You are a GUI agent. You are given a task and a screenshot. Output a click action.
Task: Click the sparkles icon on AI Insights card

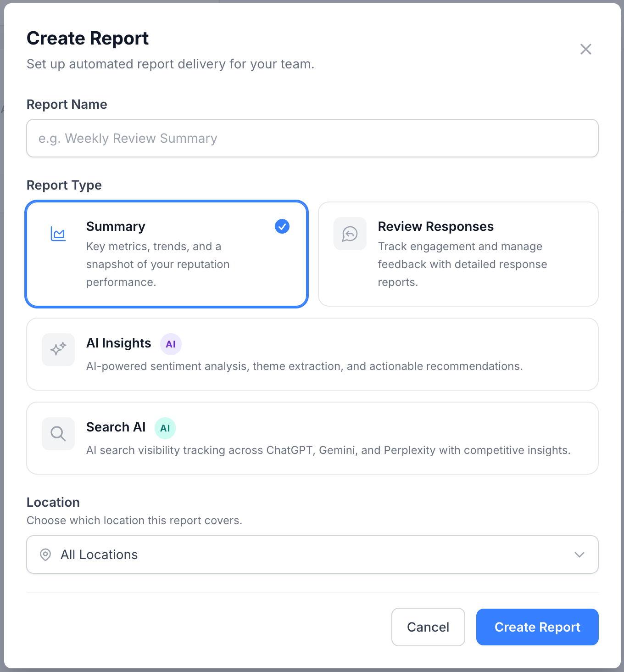58,349
